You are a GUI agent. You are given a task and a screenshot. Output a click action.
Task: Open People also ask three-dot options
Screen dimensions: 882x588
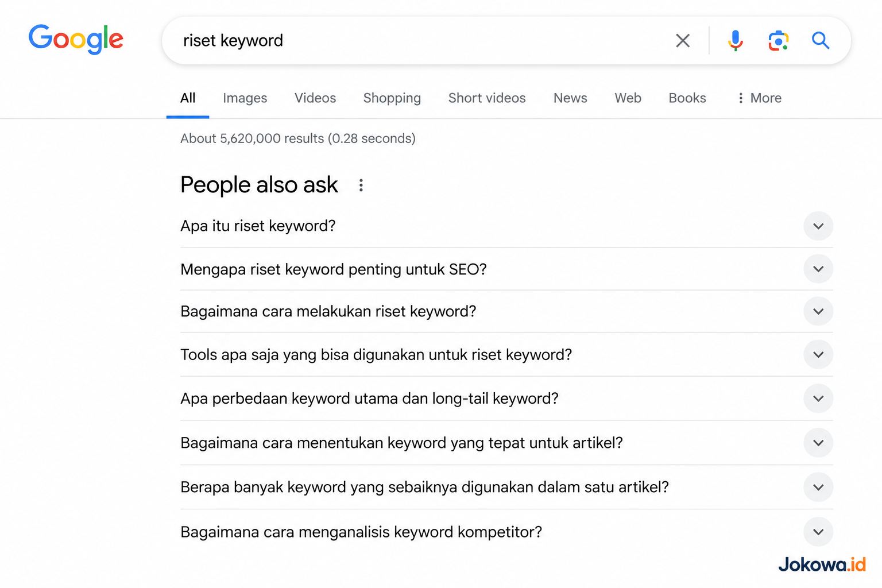click(x=361, y=185)
